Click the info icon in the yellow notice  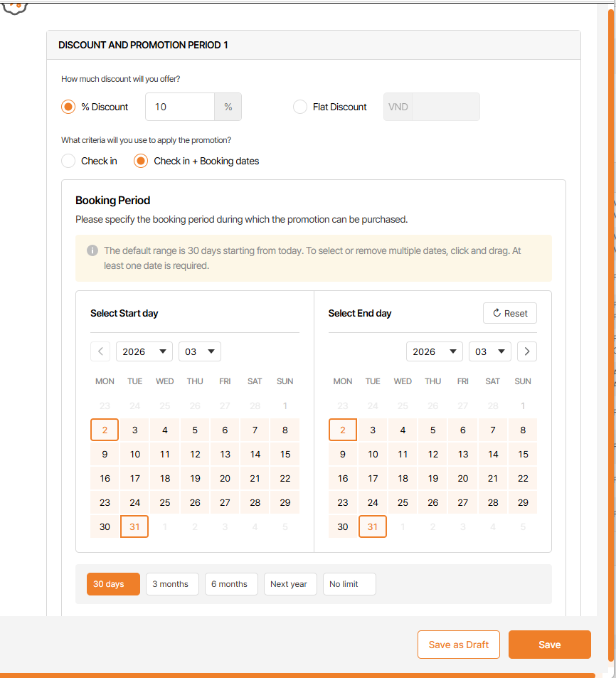click(x=92, y=250)
